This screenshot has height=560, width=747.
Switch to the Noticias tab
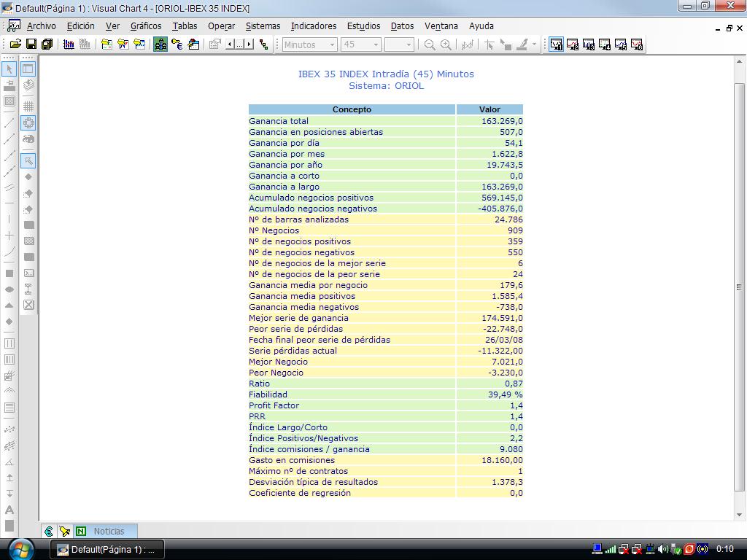click(109, 532)
